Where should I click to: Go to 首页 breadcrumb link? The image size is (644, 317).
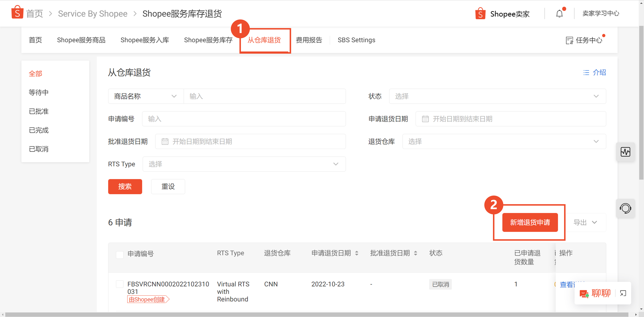click(35, 14)
